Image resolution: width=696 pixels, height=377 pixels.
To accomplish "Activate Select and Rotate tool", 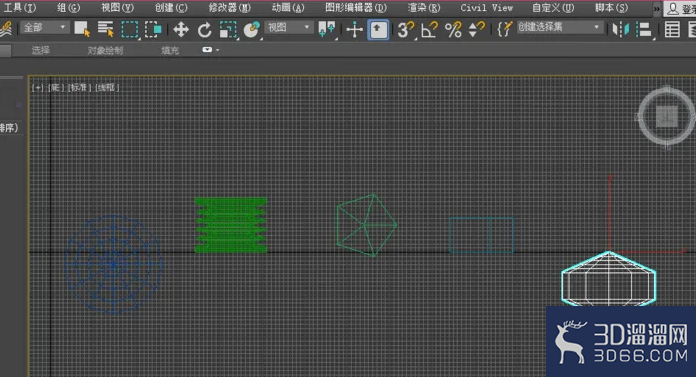I will 204,30.
